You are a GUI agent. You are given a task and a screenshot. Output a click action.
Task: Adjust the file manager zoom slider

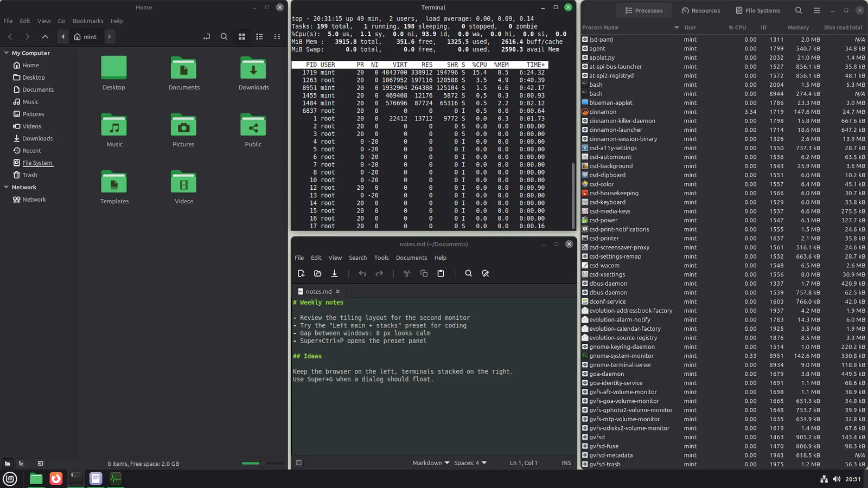click(263, 463)
